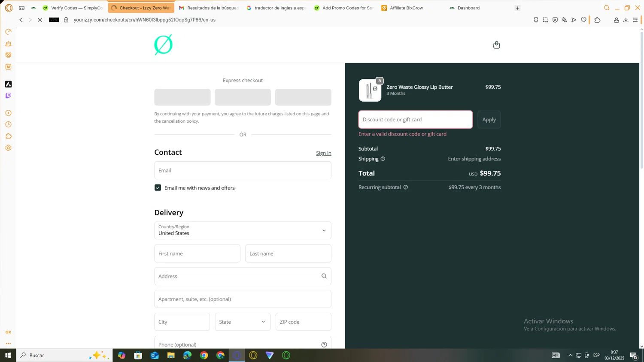Switch to the Gmail Resultados de la búsqueda tab
Image resolution: width=644 pixels, height=362 pixels.
point(209,8)
